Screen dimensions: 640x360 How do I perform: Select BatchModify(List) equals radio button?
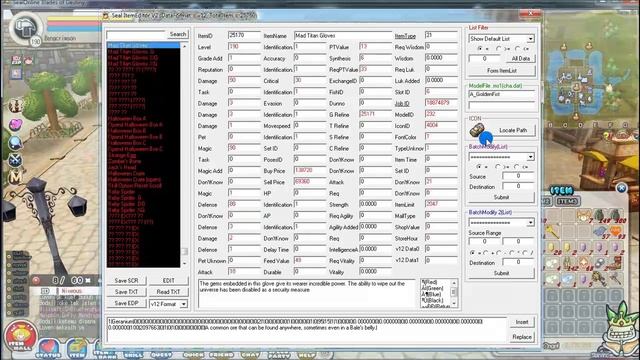click(x=479, y=167)
